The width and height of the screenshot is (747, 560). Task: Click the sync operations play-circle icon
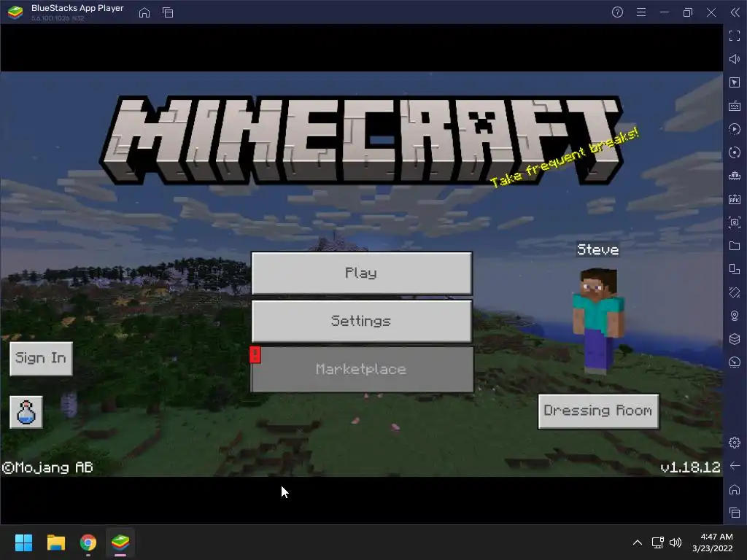coord(734,129)
